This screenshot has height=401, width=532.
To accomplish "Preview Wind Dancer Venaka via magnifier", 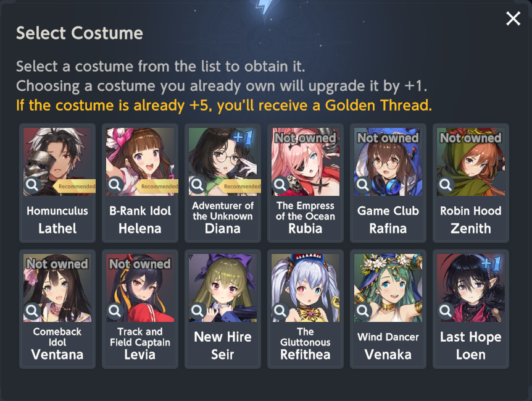I will [x=363, y=311].
